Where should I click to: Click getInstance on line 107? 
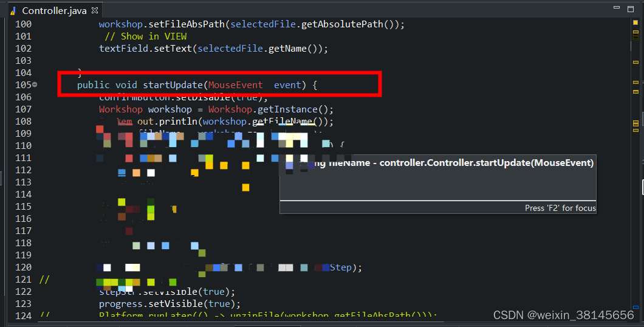click(x=287, y=109)
